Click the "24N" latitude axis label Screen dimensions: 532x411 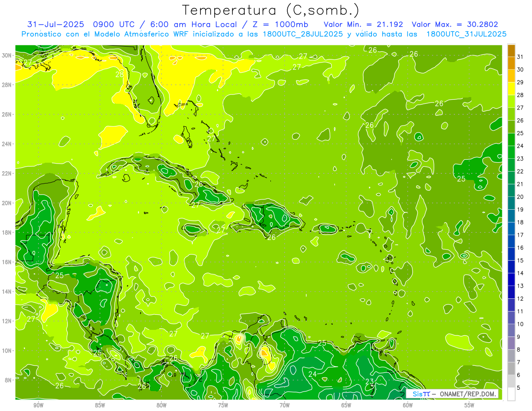point(7,144)
